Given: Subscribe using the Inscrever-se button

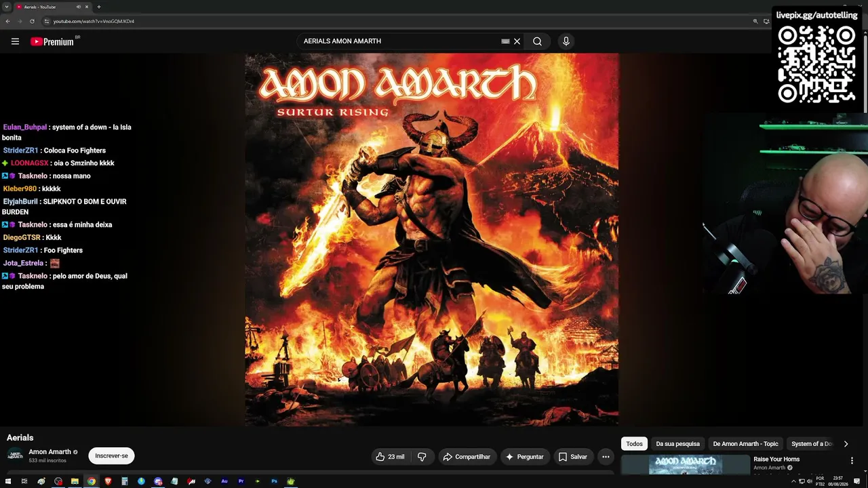Looking at the screenshot, I should point(111,456).
